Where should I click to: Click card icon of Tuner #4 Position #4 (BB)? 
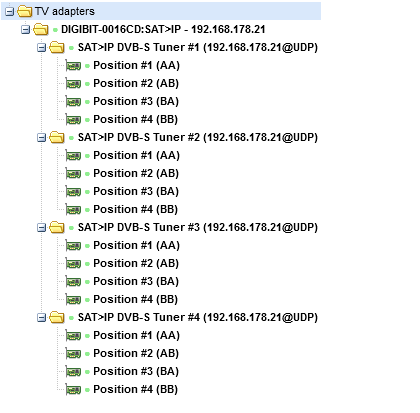click(x=73, y=390)
